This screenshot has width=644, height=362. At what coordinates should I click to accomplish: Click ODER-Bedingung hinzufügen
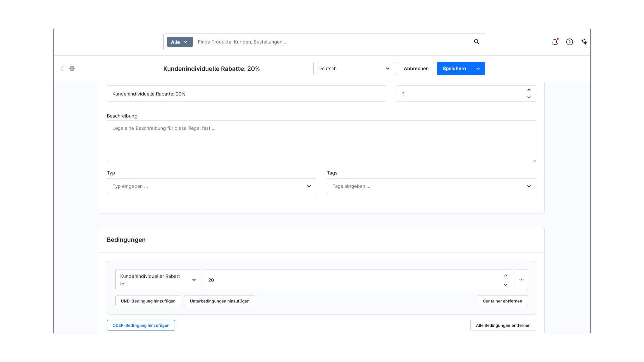(x=141, y=325)
